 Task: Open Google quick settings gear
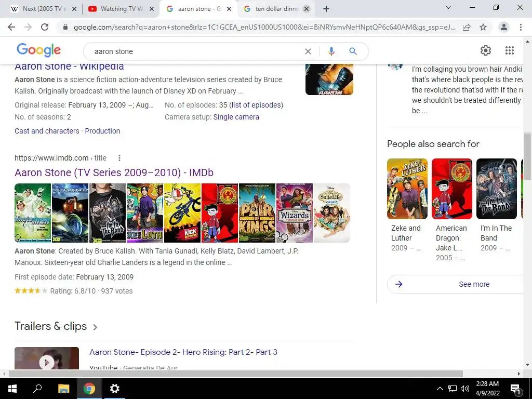click(486, 50)
